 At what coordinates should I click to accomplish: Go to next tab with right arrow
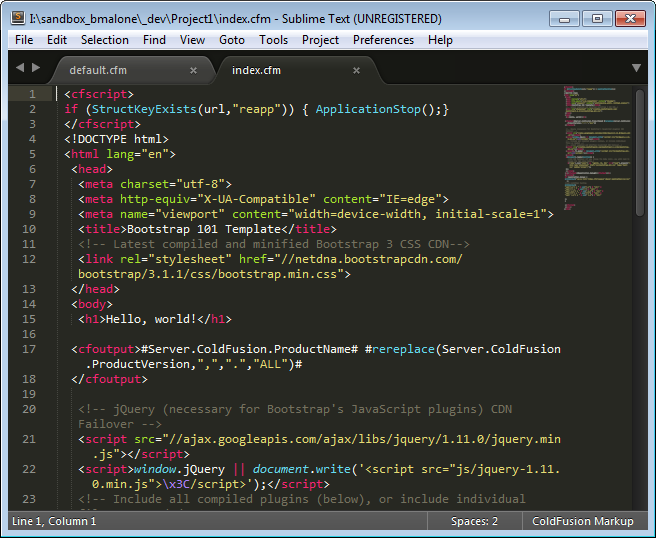pos(36,67)
